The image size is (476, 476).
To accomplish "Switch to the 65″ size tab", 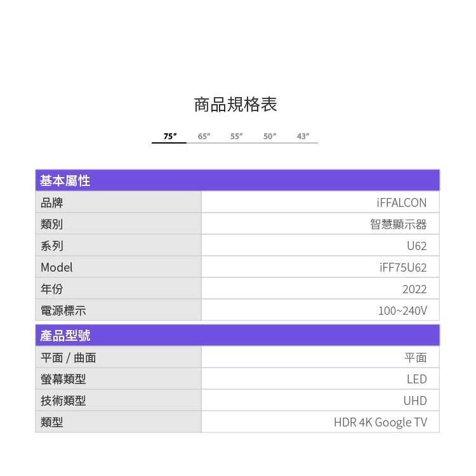I will pos(204,136).
